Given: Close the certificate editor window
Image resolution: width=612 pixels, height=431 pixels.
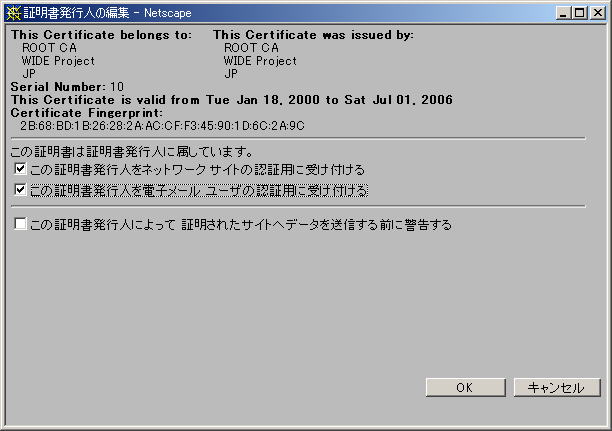Looking at the screenshot, I should 598,13.
